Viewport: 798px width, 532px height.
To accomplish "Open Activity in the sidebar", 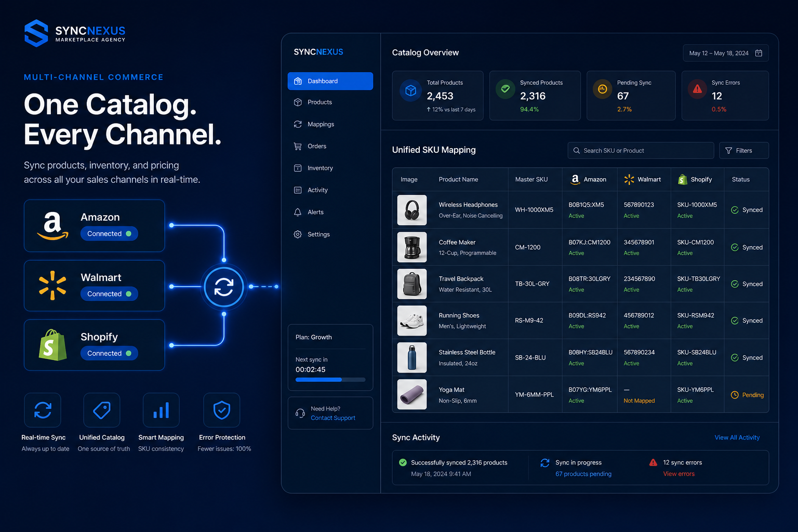I will [x=330, y=190].
